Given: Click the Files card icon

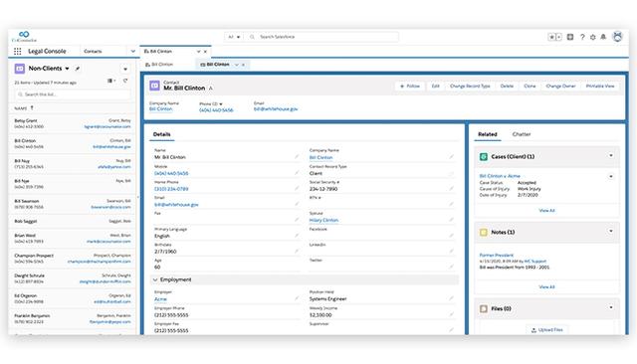Looking at the screenshot, I should pos(484,309).
